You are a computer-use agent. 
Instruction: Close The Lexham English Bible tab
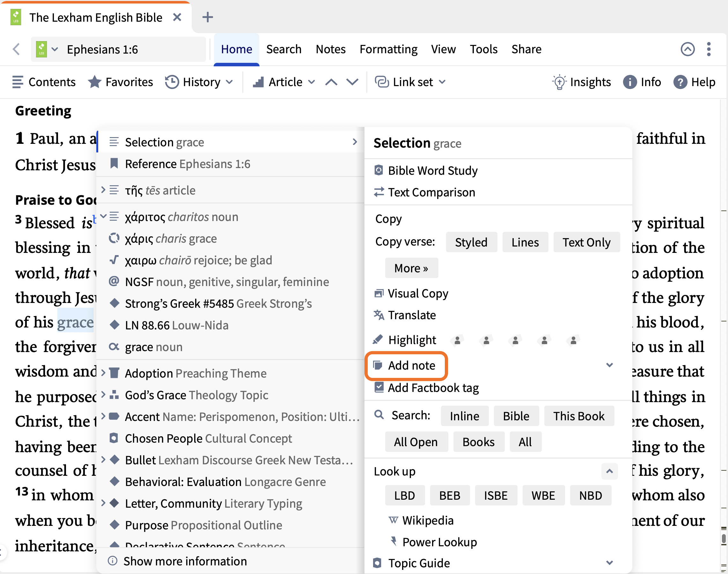[x=177, y=17]
